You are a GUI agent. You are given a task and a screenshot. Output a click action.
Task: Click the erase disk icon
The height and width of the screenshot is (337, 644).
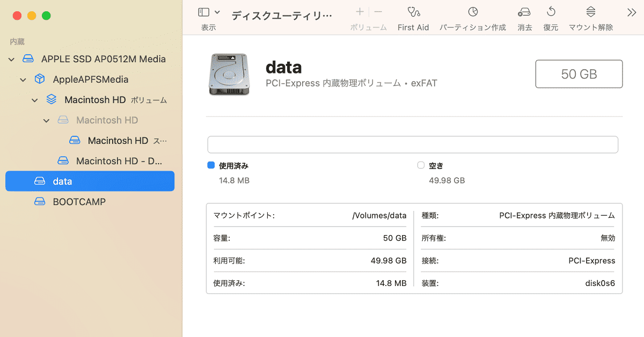(524, 12)
